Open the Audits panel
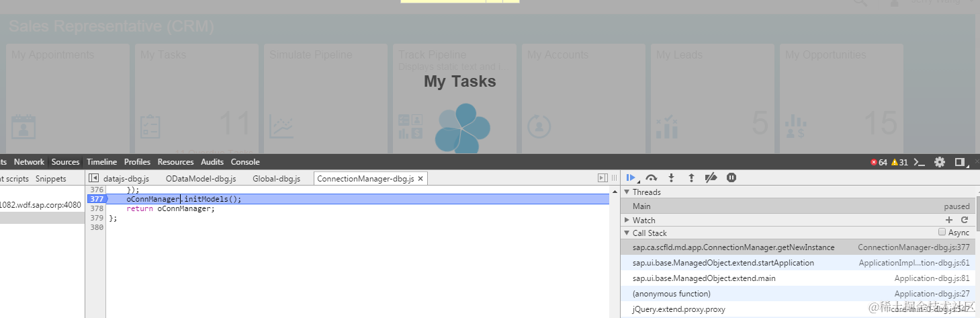 [212, 162]
